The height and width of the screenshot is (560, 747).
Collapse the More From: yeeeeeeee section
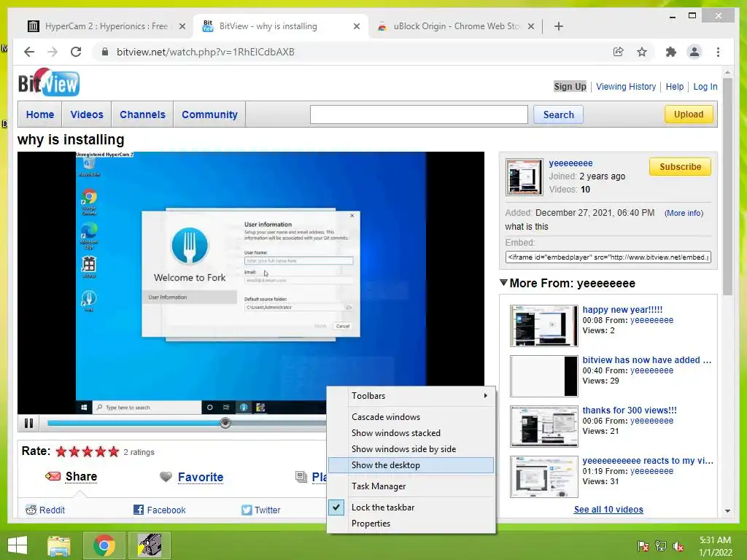[x=503, y=283]
